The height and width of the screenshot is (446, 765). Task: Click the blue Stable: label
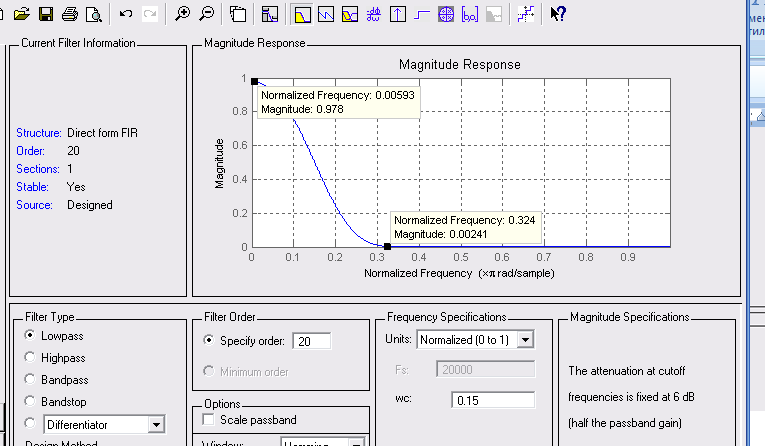click(32, 187)
